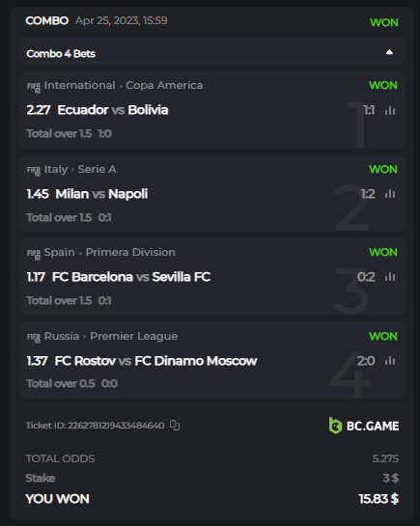Open stats icon for Barcelona vs Sevilla

(390, 277)
